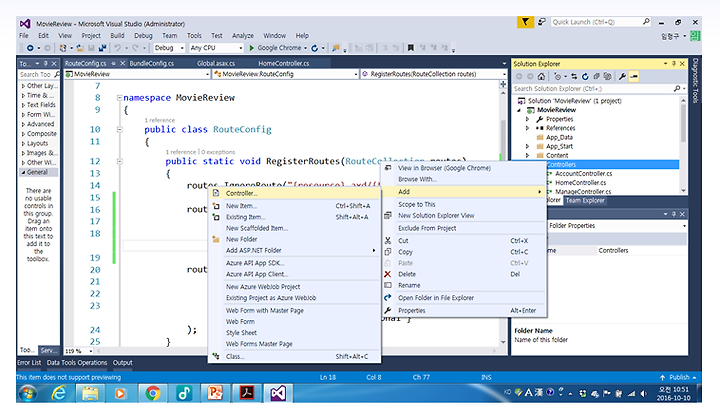The image size is (720, 416).
Task: Switch to the BundleConfig.cs tab
Action: point(152,63)
